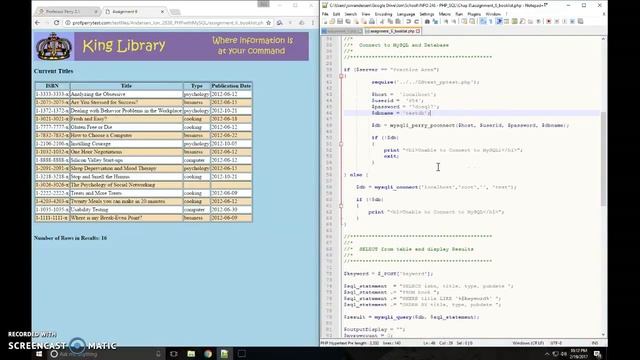Click the red Record Macro icon

549,21
